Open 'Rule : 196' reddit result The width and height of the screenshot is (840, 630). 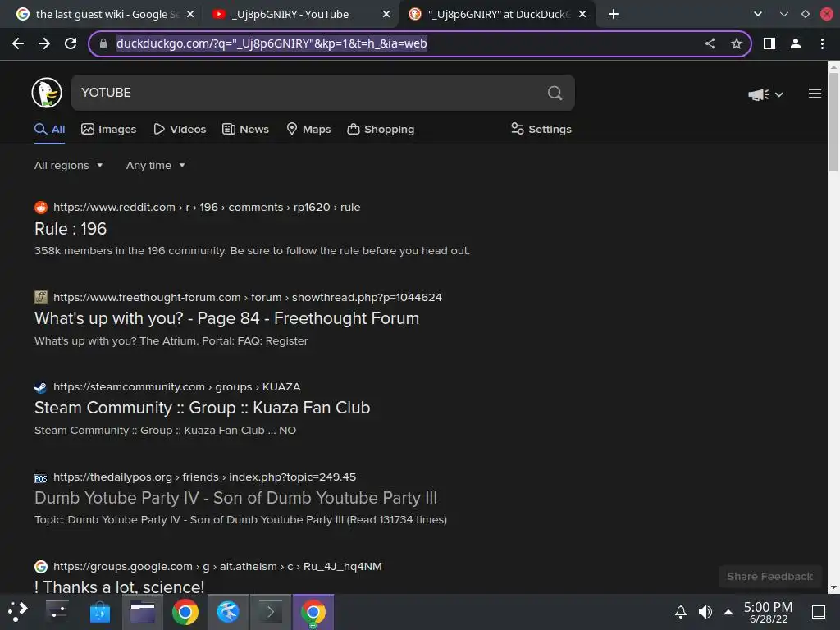[x=71, y=230]
